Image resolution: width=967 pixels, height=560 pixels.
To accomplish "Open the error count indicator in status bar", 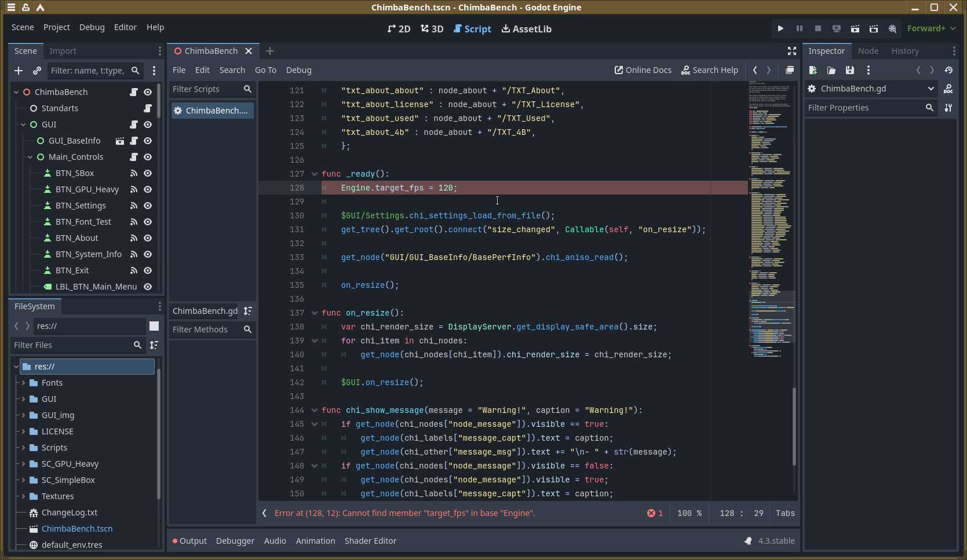I will (x=655, y=513).
